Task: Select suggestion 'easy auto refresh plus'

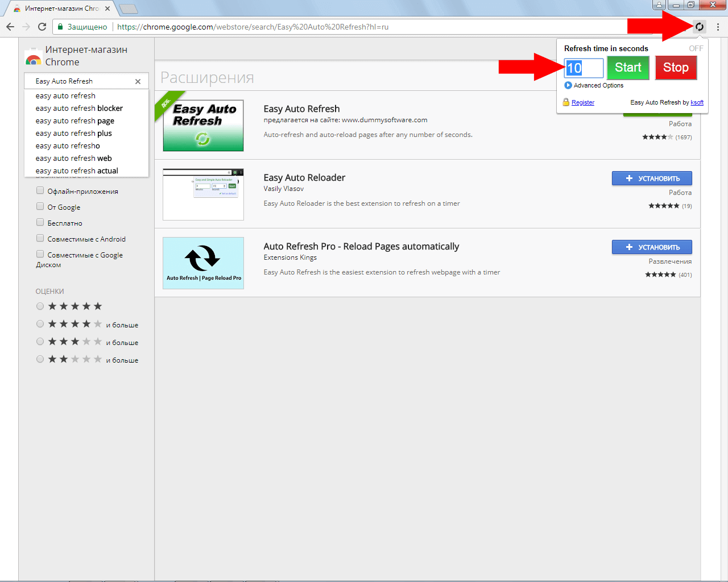Action: [86, 133]
